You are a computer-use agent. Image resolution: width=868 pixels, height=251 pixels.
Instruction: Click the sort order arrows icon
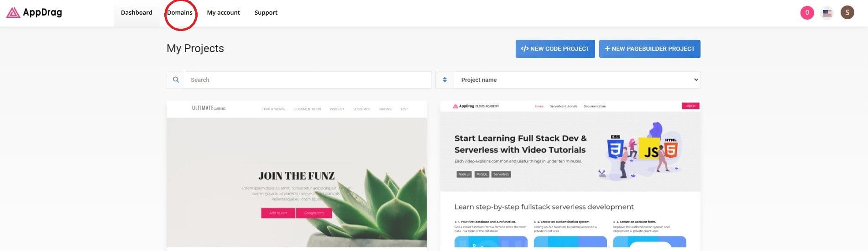point(444,80)
